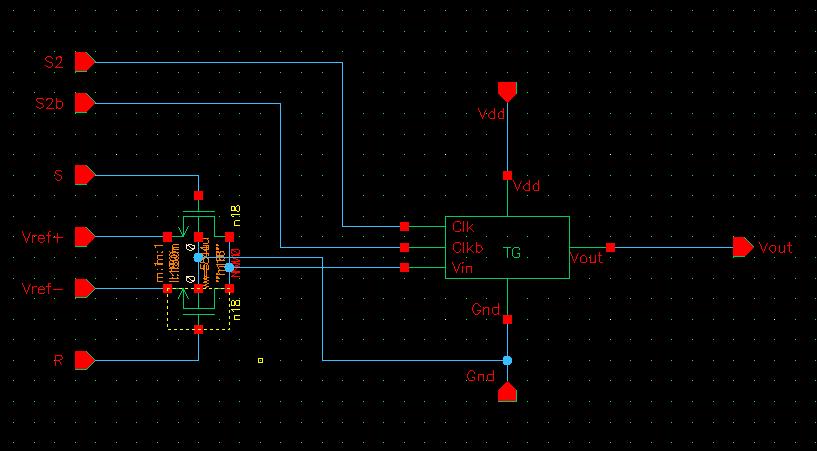Select the wire from S2 to Clk
817x451 pixels.
click(342, 144)
